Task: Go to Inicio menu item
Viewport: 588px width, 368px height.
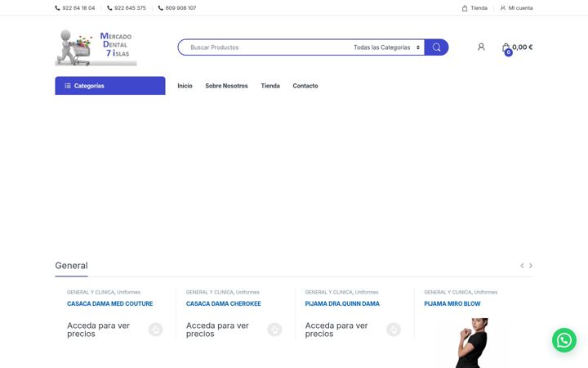Action: tap(185, 86)
